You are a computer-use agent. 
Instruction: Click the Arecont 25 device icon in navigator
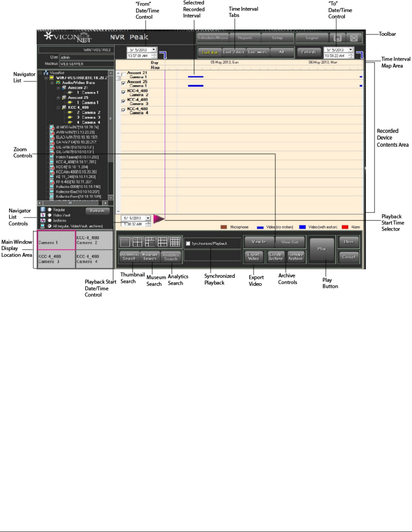[64, 98]
